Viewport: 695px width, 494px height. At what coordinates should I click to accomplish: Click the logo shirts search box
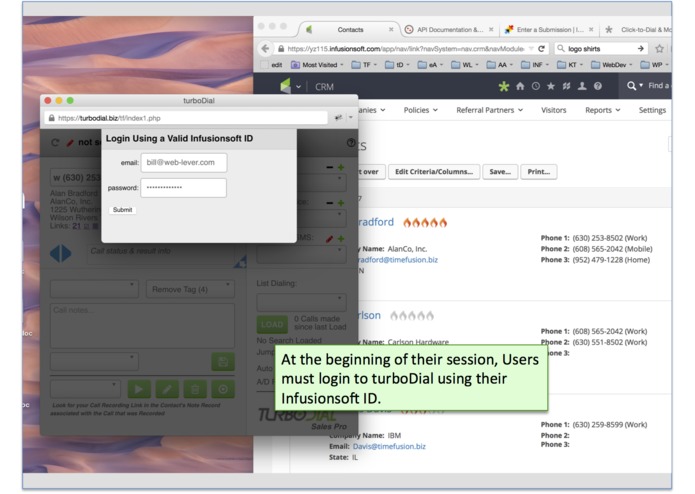[601, 49]
